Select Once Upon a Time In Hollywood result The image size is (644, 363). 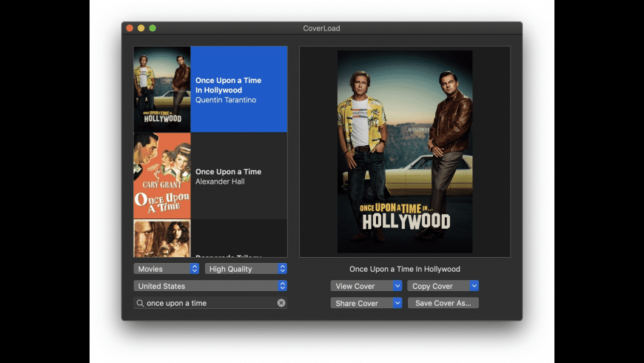point(238,90)
